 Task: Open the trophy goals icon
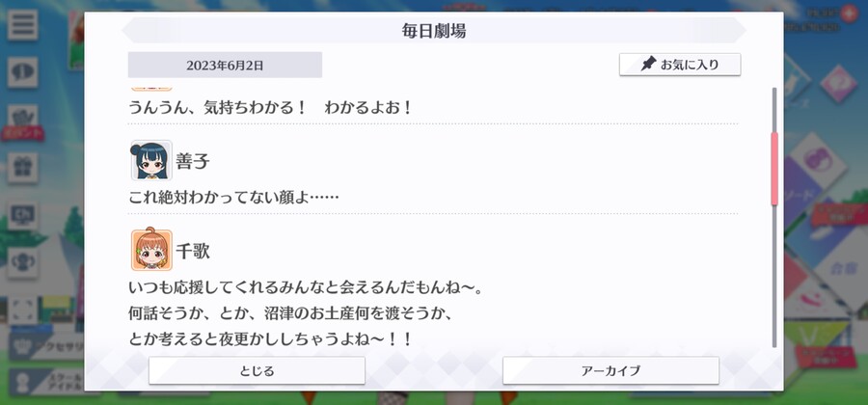(x=22, y=263)
